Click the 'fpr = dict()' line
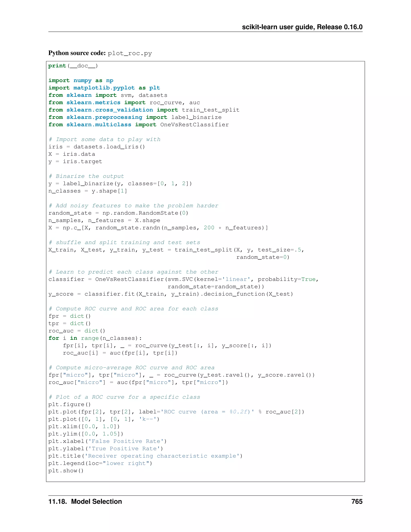Screen dimensions: 411x532 (70, 316)
